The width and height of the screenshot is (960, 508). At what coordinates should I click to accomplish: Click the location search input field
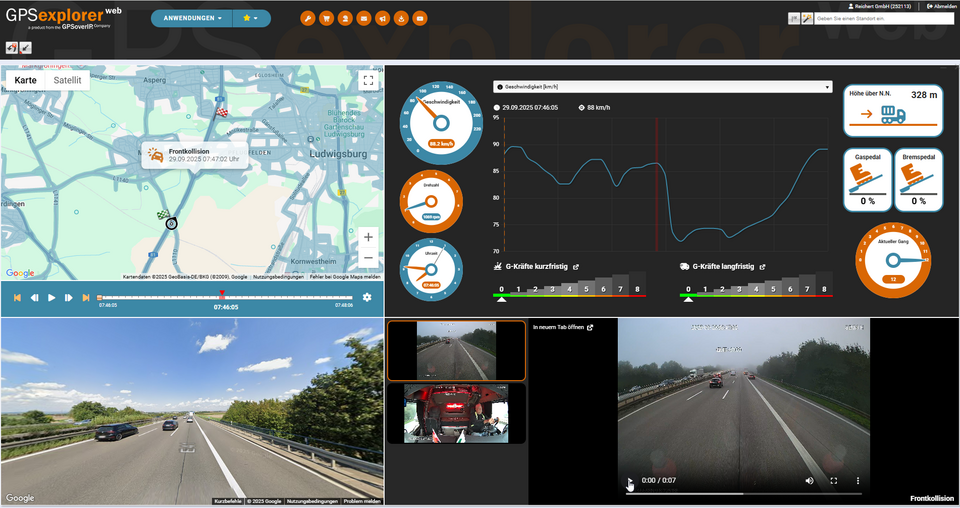coord(884,18)
